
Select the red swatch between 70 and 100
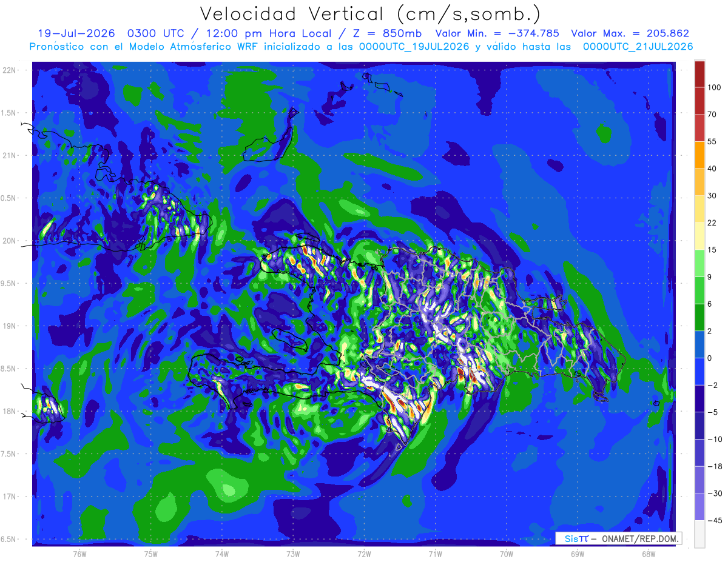tap(699, 101)
